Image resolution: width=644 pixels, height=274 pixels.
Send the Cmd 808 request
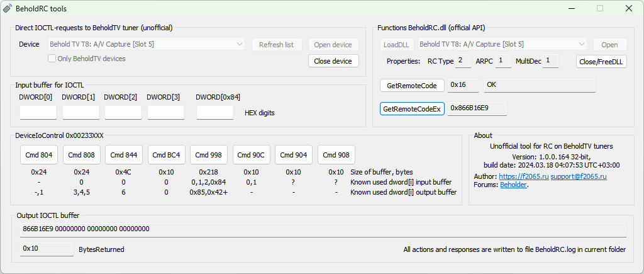coord(81,155)
